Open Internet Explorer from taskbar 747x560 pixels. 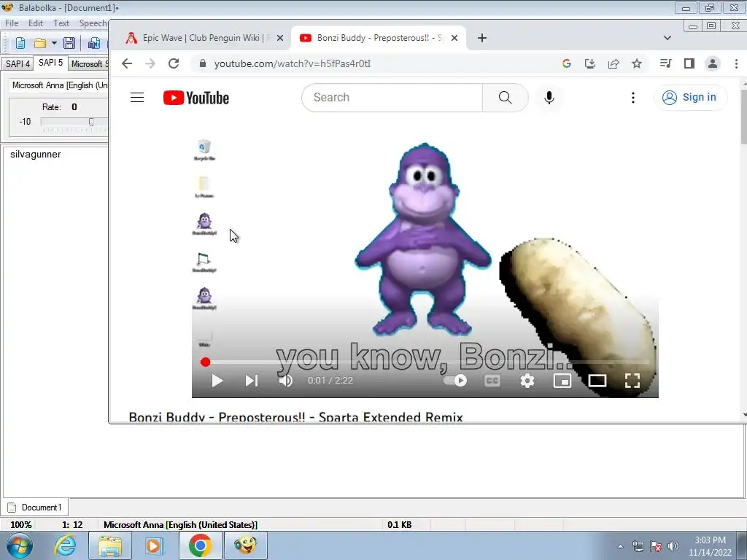[65, 545]
